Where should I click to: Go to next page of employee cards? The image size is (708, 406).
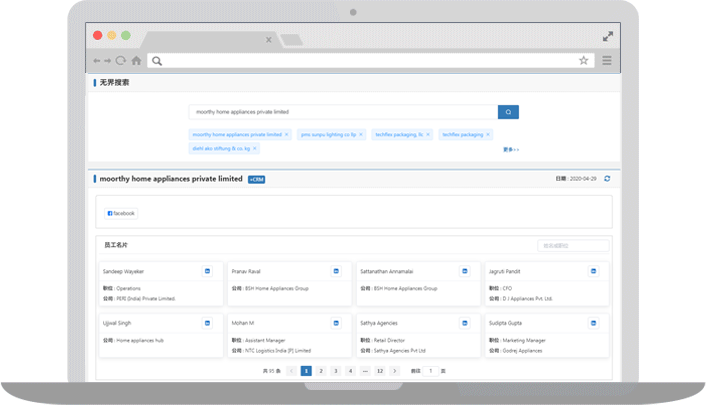click(395, 371)
